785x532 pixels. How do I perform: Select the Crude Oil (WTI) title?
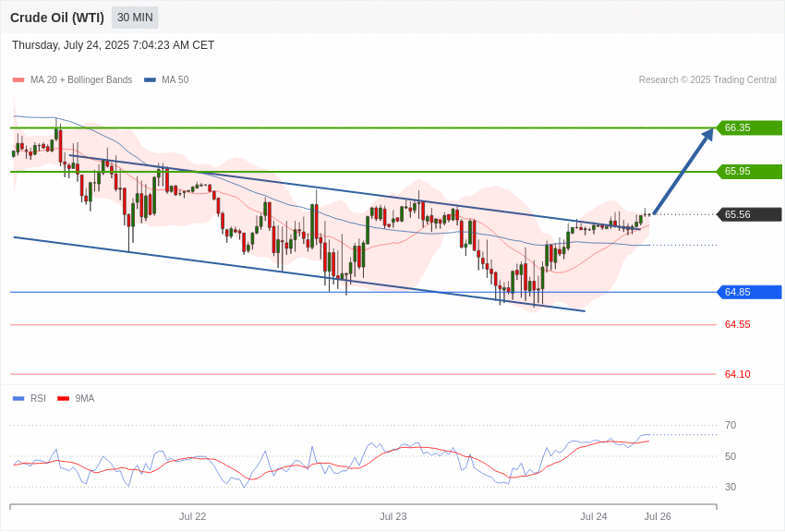(x=57, y=18)
